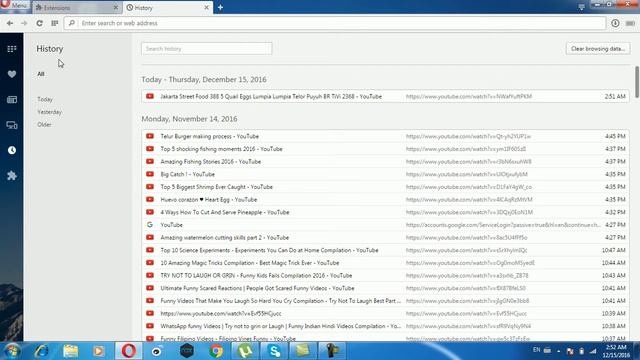The image size is (640, 360).
Task: Open File Explorer from the taskbar
Action: point(71,351)
